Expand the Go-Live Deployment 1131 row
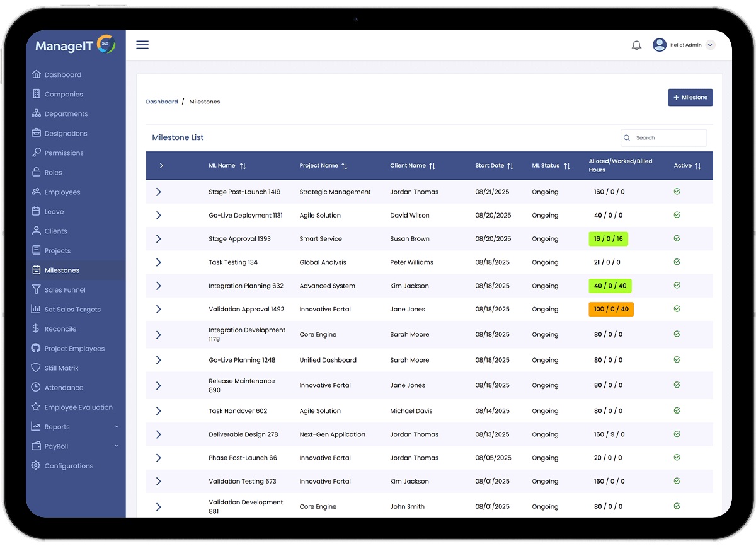This screenshot has width=756, height=546. [158, 215]
